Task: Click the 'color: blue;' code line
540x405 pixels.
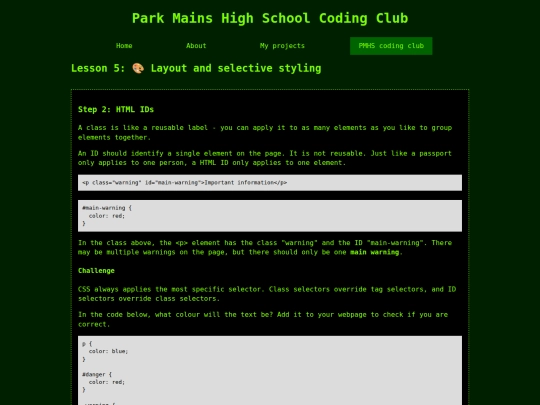Action: coord(108,351)
